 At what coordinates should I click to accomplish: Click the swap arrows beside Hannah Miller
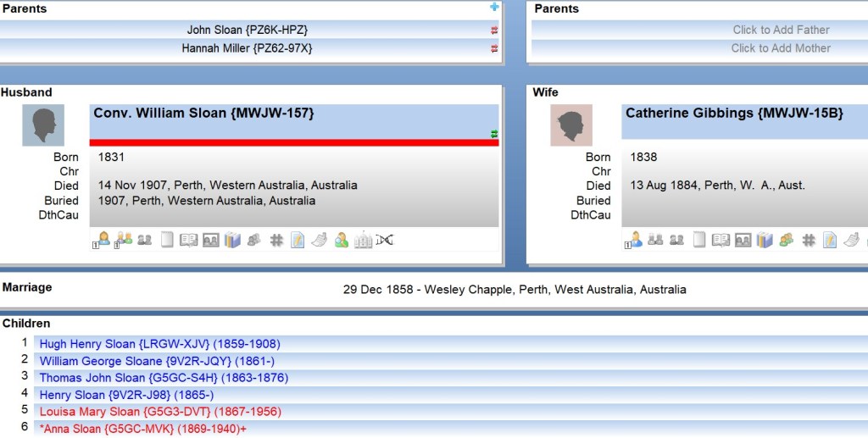coord(494,49)
